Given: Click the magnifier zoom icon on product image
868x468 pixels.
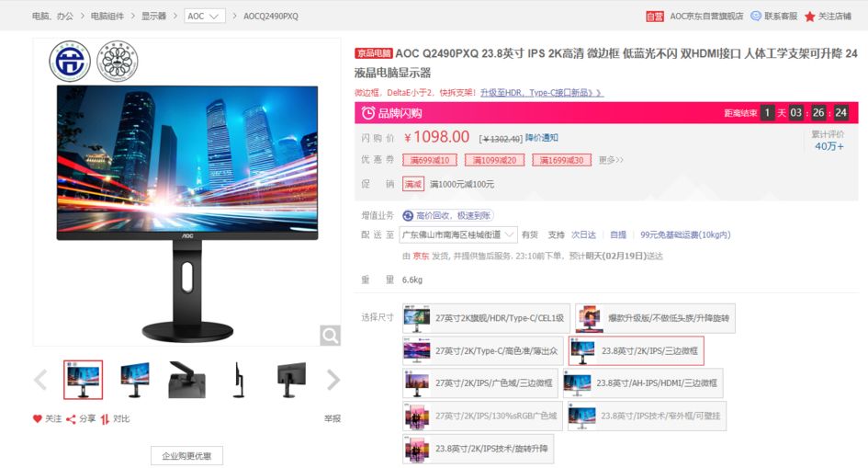Looking at the screenshot, I should (330, 336).
